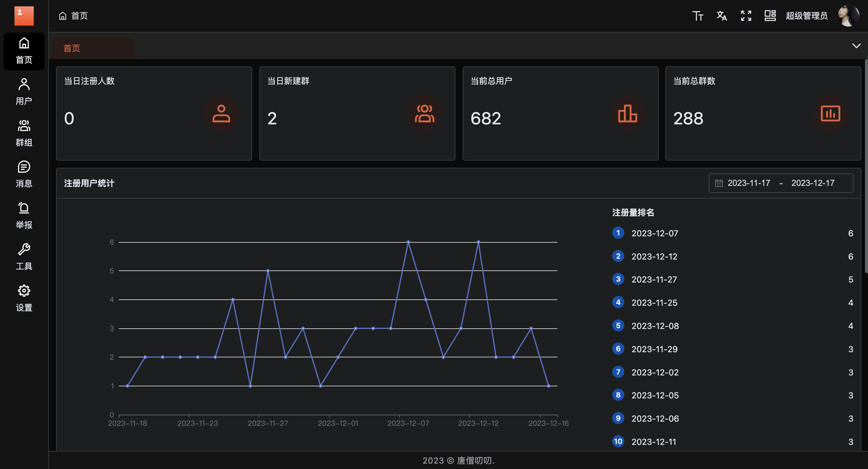Click ranking row 2023-12-02
The height and width of the screenshot is (469, 868).
(733, 372)
